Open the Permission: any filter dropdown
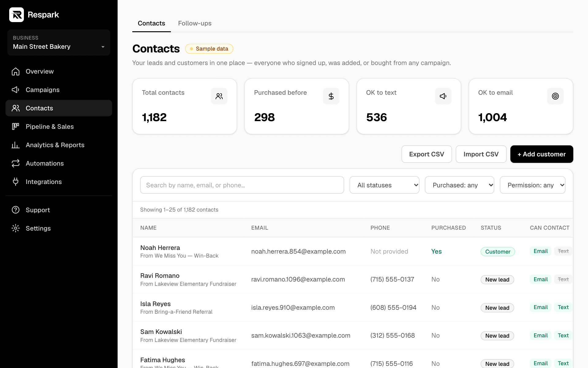 click(533, 185)
